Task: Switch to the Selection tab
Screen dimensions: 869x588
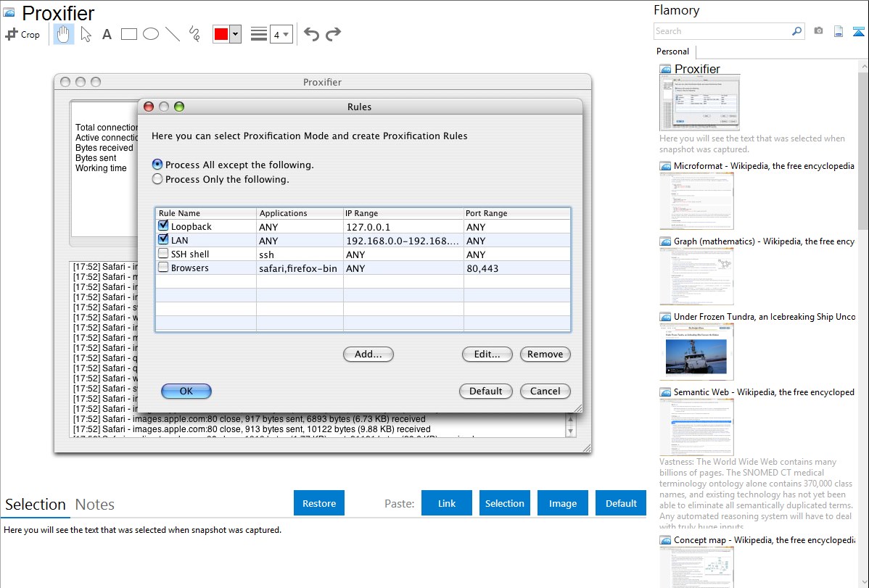Action: [x=36, y=505]
